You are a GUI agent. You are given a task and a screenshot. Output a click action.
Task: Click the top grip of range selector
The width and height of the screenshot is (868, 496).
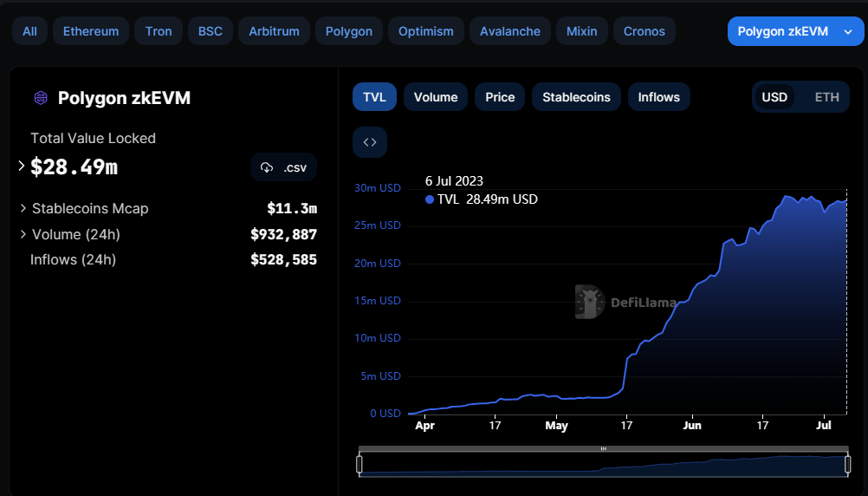[604, 448]
